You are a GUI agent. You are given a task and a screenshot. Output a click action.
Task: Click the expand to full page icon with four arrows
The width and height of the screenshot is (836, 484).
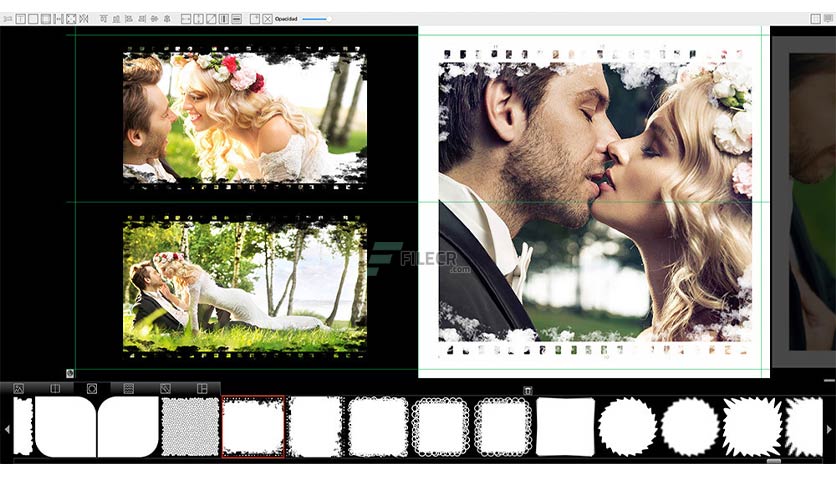pos(71,19)
